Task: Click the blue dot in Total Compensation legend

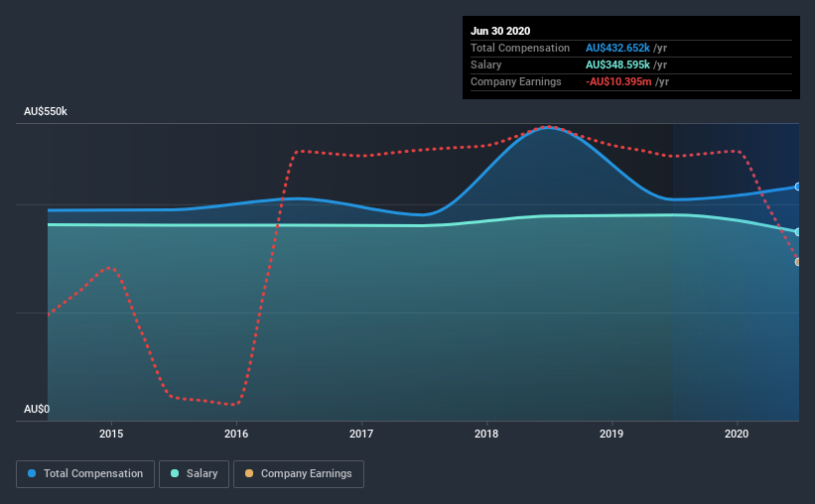Action: pos(32,473)
